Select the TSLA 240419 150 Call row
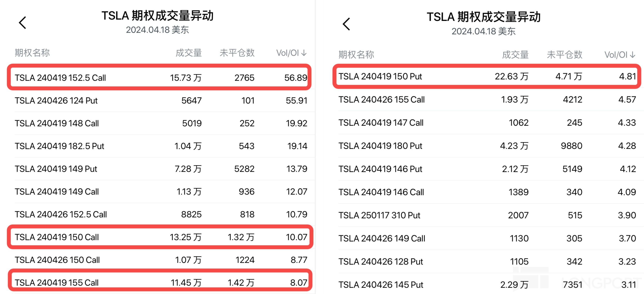Viewport: 644px width, 294px height. coord(56,237)
